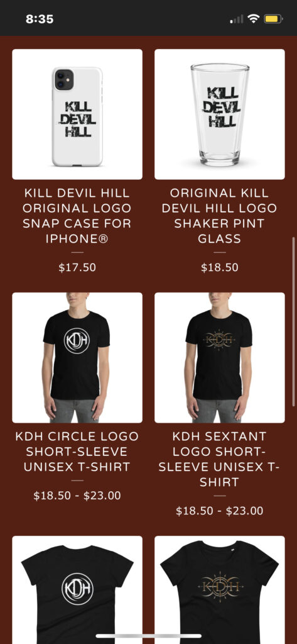Image resolution: width=297 pixels, height=644 pixels.
Task: Tap the cellular signal bars icon
Action: [x=237, y=19]
